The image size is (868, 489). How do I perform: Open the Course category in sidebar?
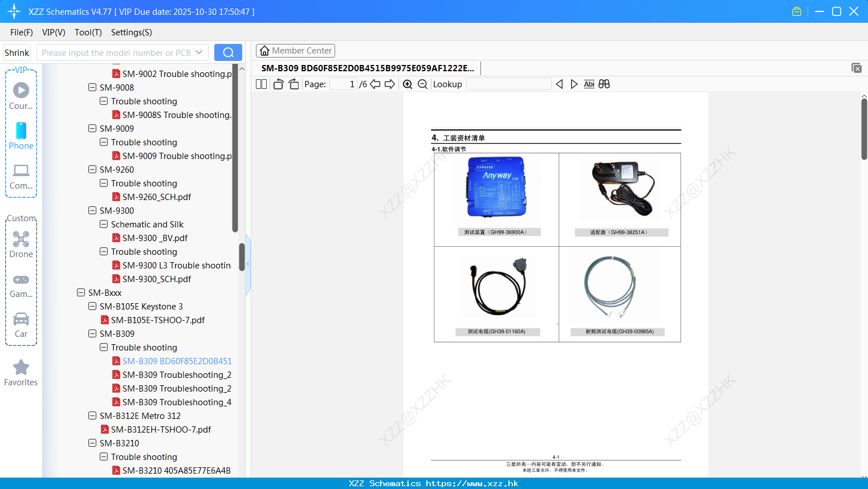click(21, 96)
